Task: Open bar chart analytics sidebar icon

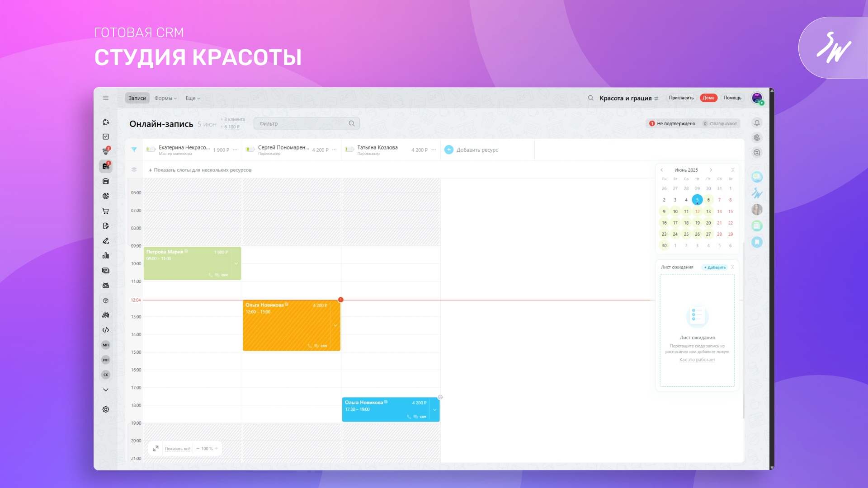Action: [105, 256]
